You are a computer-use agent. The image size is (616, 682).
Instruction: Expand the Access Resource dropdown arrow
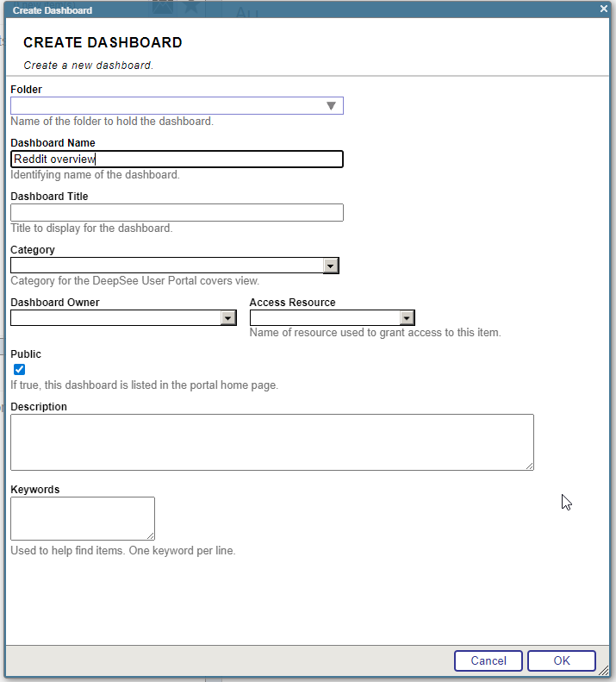(408, 318)
